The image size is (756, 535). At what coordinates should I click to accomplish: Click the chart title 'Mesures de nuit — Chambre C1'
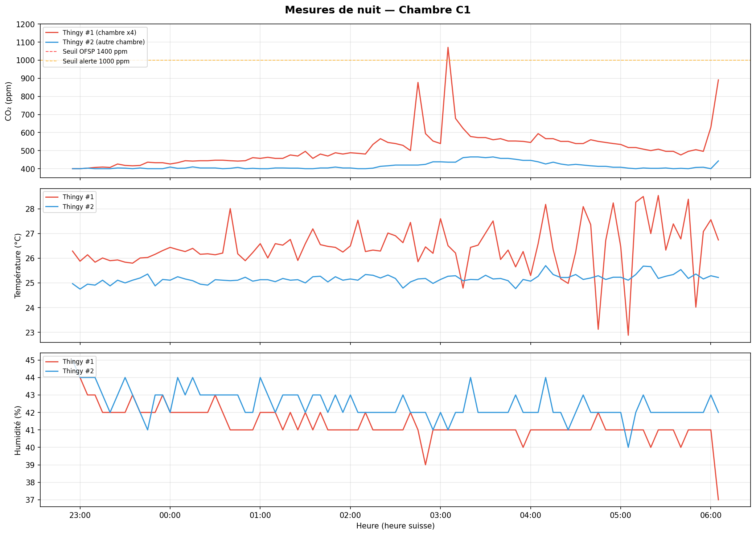[378, 10]
